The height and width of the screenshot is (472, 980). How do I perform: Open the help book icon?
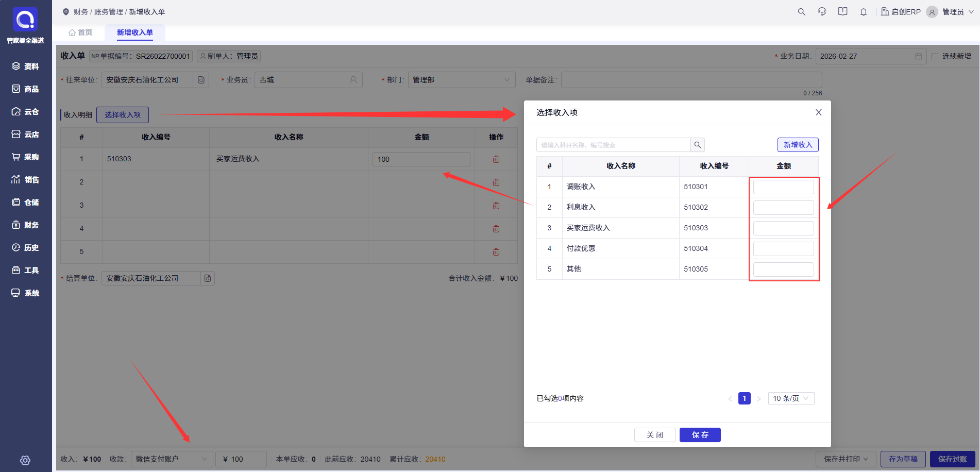pyautogui.click(x=843, y=12)
